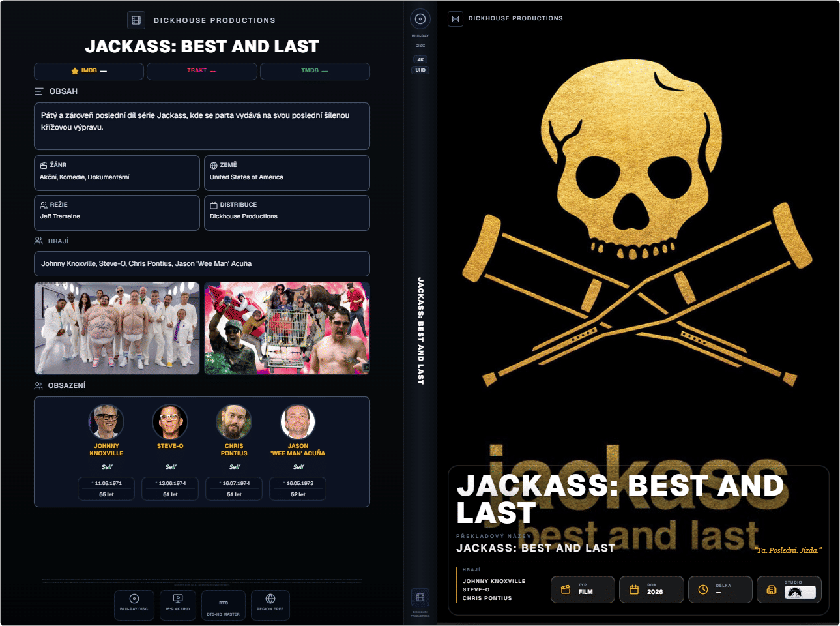Viewport: 840px width, 626px height.
Task: Open the TMDB rating box
Action: pyautogui.click(x=315, y=71)
